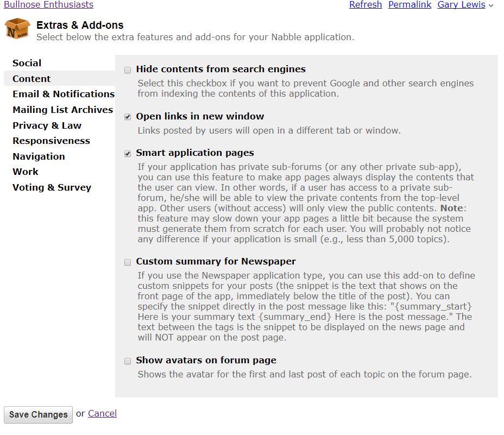Screen dimensions: 504x435
Task: Enable Hide contents from search engines checkbox
Action: click(128, 70)
